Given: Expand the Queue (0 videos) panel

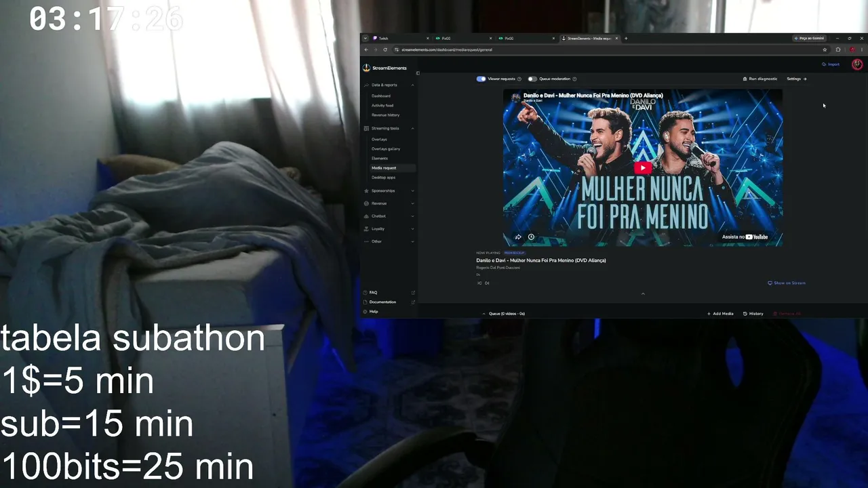Looking at the screenshot, I should pyautogui.click(x=503, y=314).
